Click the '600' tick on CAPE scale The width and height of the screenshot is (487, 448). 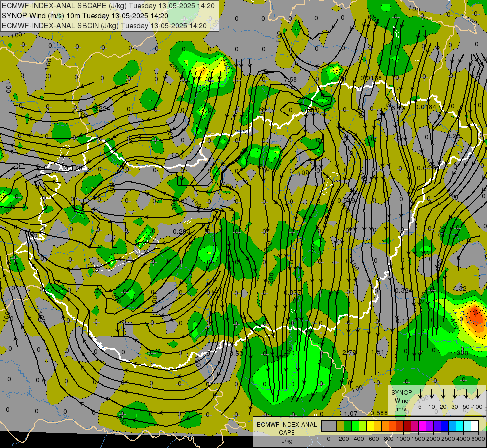tap(374, 439)
